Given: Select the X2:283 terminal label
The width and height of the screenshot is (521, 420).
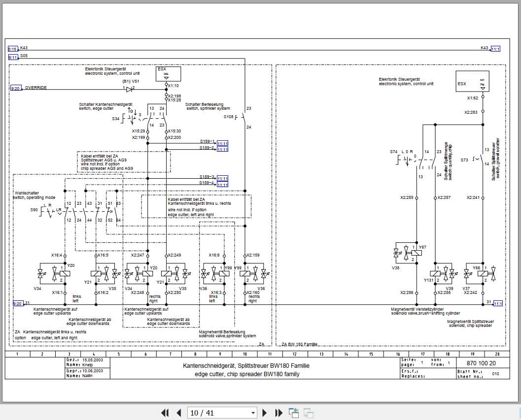Looking at the screenshot, I should pyautogui.click(x=471, y=113).
